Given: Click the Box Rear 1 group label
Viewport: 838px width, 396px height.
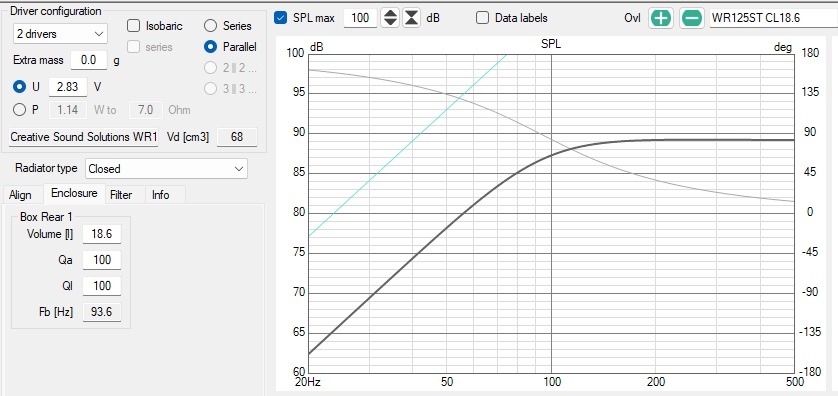Looking at the screenshot, I should (x=46, y=217).
